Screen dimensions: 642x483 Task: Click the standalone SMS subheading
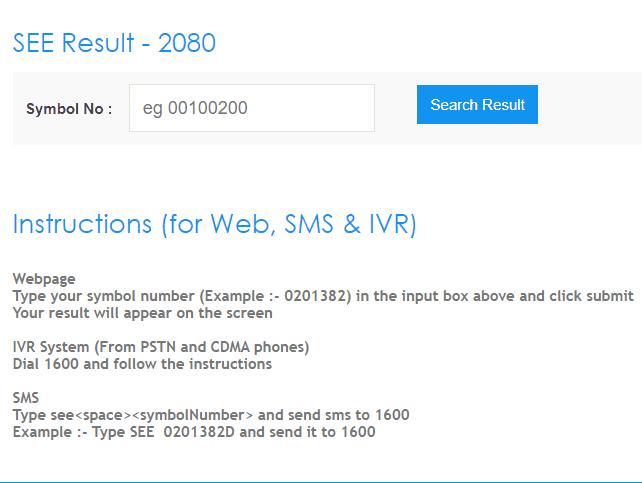click(x=27, y=398)
